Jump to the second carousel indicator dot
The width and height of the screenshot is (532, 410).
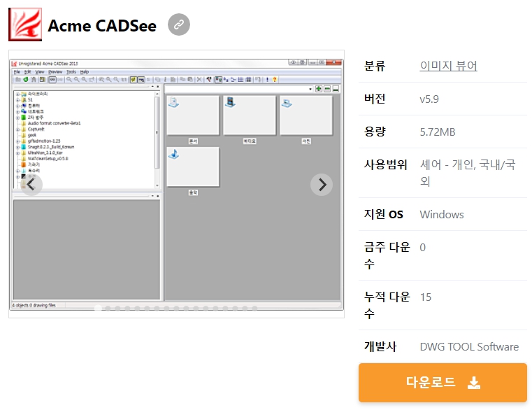point(108,309)
